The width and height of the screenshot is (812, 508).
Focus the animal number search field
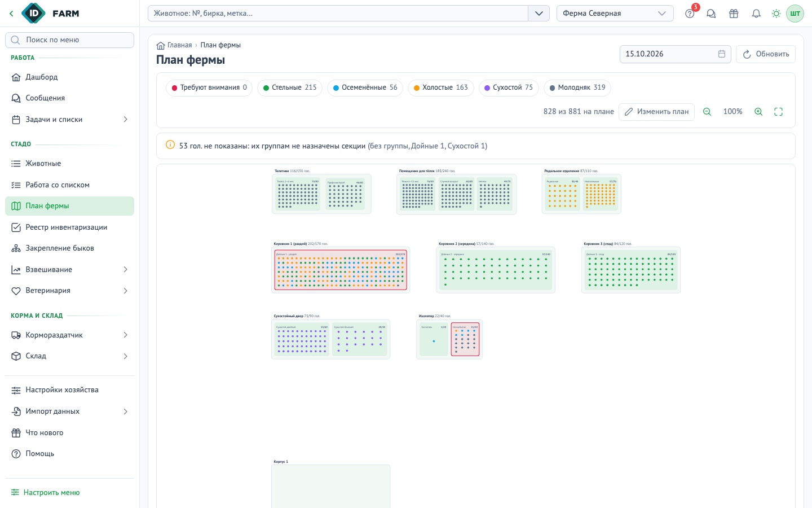point(338,14)
